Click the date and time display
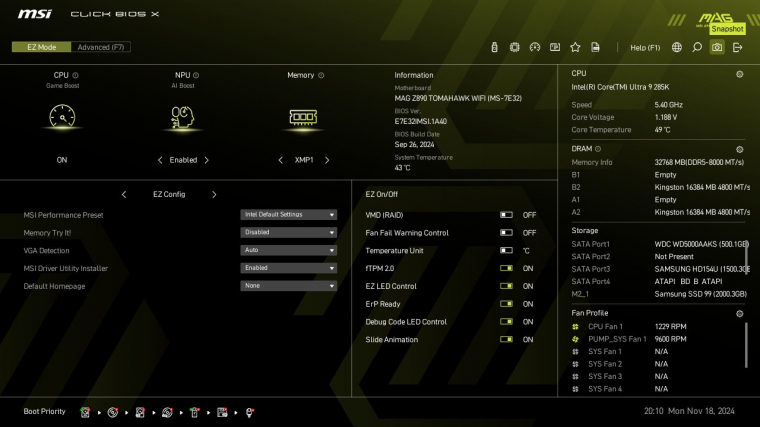Viewport: 760px width, 427px height. (689, 411)
